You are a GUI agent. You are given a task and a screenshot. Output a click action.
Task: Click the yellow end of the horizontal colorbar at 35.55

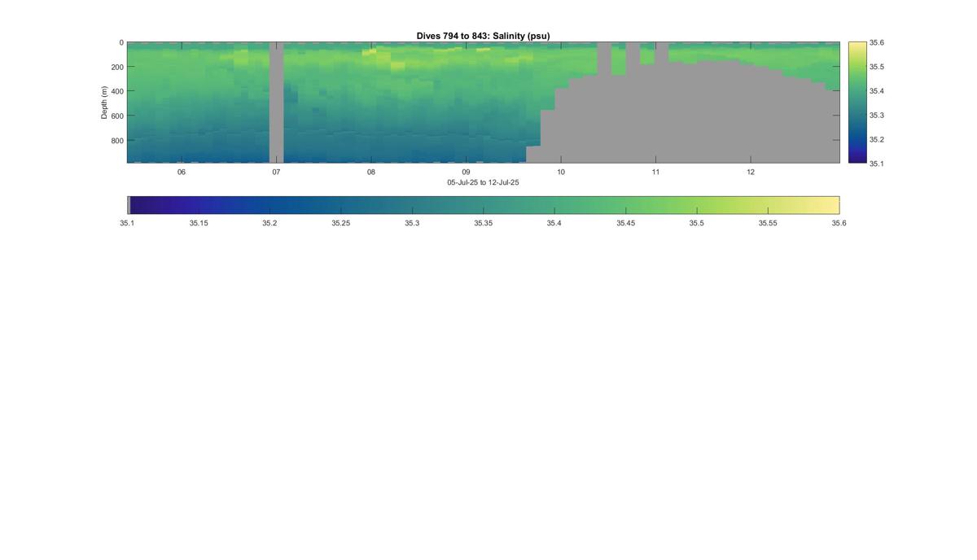click(x=768, y=205)
